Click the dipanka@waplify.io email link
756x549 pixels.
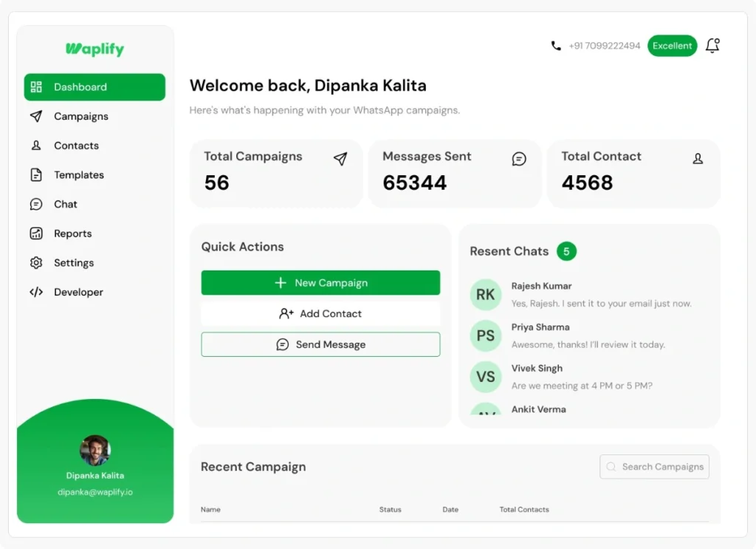(95, 492)
